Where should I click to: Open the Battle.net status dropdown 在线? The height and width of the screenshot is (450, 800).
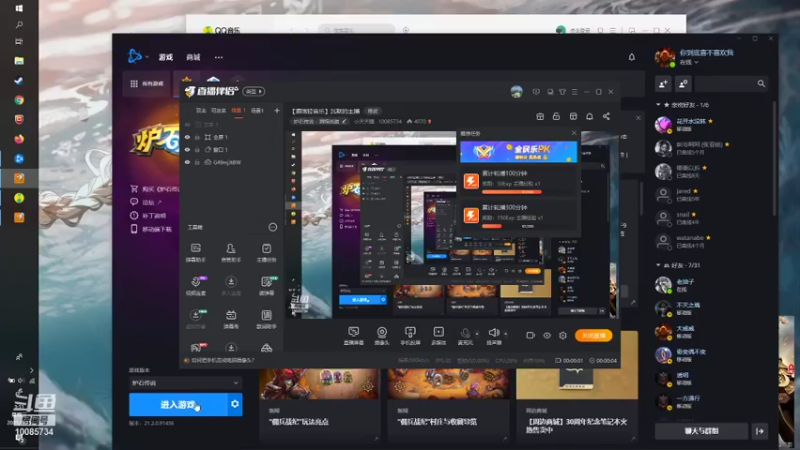click(689, 62)
